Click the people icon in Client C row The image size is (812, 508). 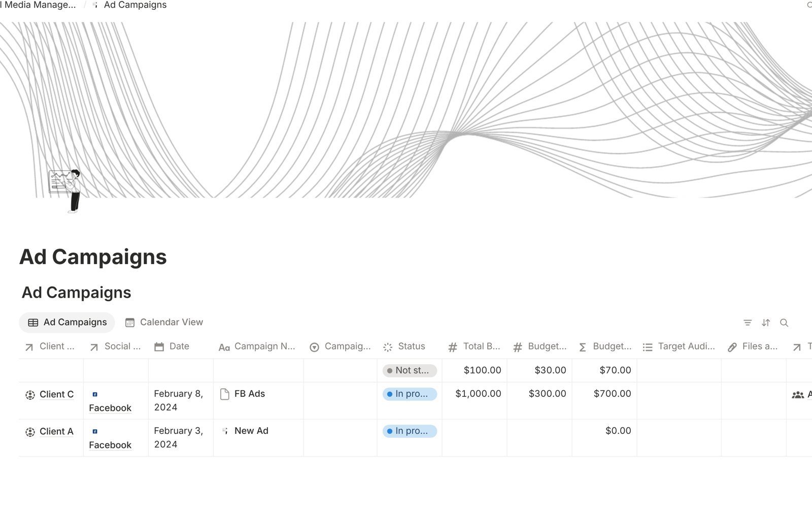[798, 395]
